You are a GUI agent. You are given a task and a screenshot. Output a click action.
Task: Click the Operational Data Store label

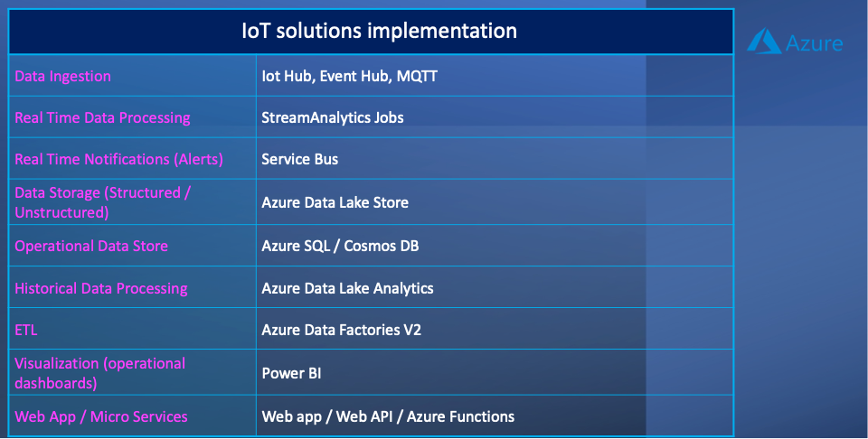(91, 246)
